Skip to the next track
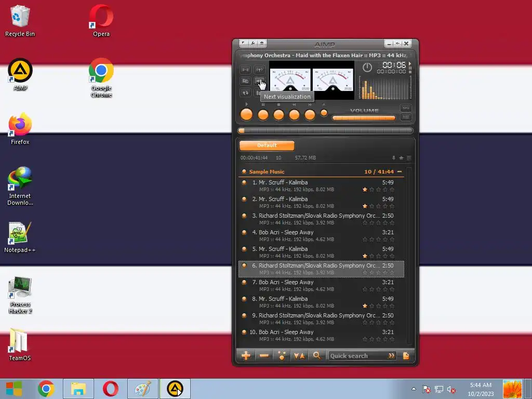This screenshot has width=532, height=399. click(310, 115)
